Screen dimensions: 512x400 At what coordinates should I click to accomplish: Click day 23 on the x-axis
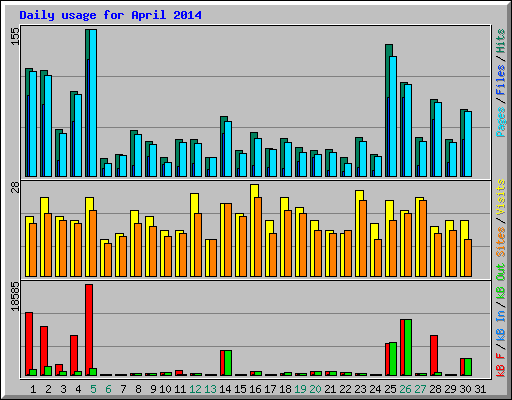point(360,389)
